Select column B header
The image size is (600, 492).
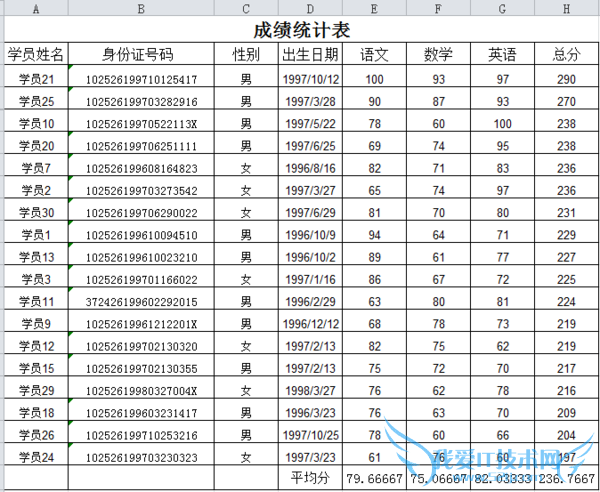141,8
